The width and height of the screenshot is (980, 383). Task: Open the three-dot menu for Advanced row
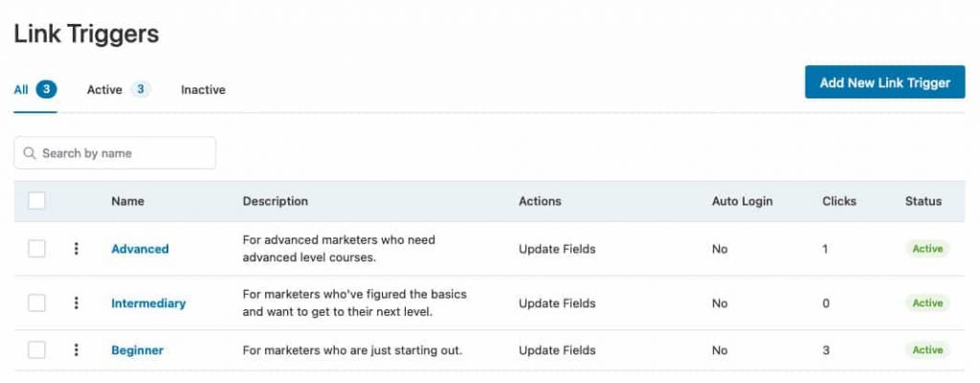coord(77,249)
